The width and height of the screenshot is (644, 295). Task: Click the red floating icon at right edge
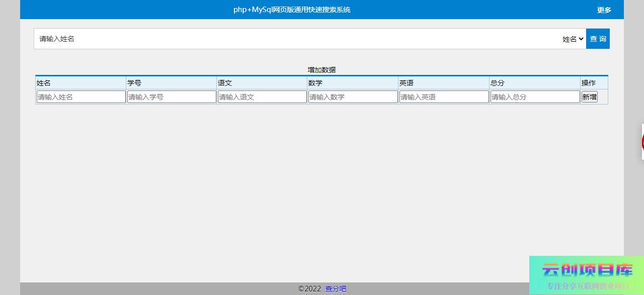pyautogui.click(x=642, y=142)
